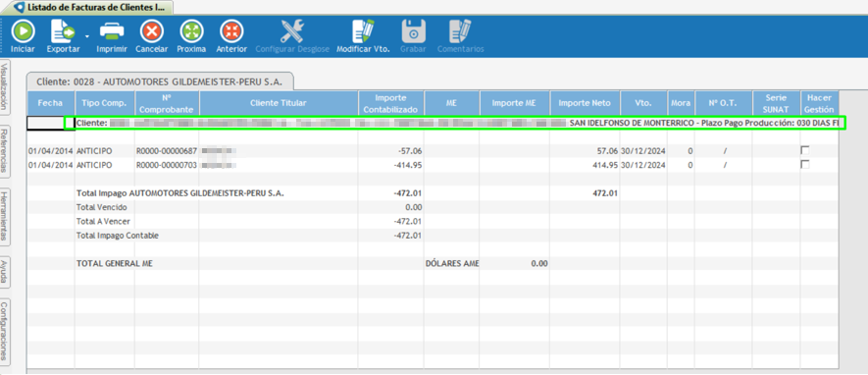Click the Importe Neto column header
The height and width of the screenshot is (375, 868).
coord(585,103)
